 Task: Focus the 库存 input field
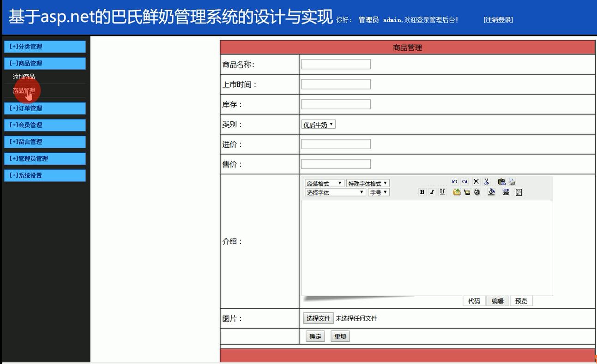(336, 104)
